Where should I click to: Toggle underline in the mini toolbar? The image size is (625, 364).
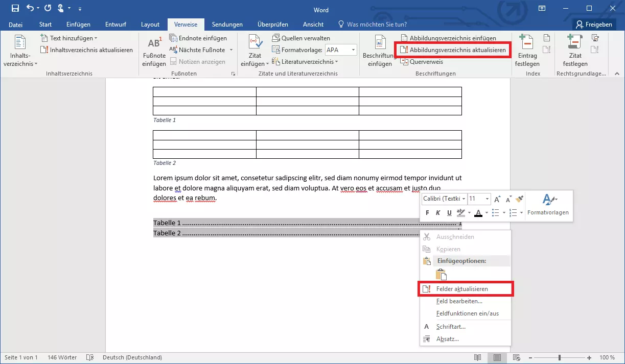pyautogui.click(x=449, y=213)
